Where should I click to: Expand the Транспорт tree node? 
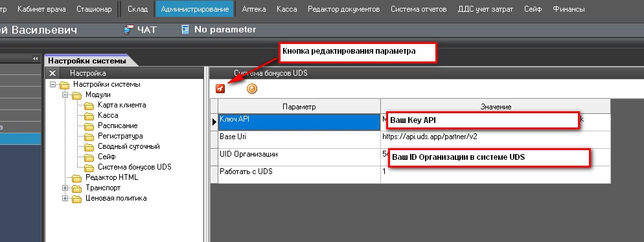[65, 188]
